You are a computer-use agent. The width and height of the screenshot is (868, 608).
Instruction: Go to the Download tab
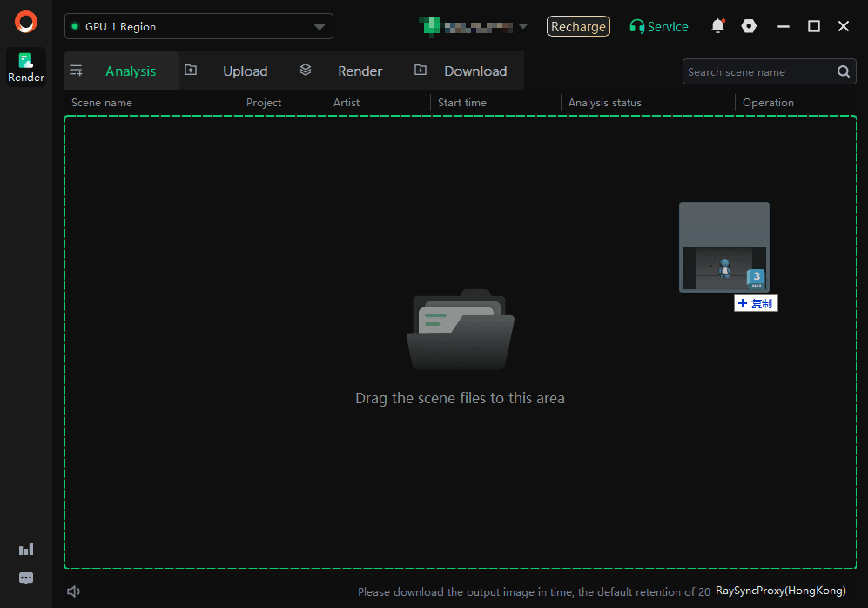coord(474,71)
